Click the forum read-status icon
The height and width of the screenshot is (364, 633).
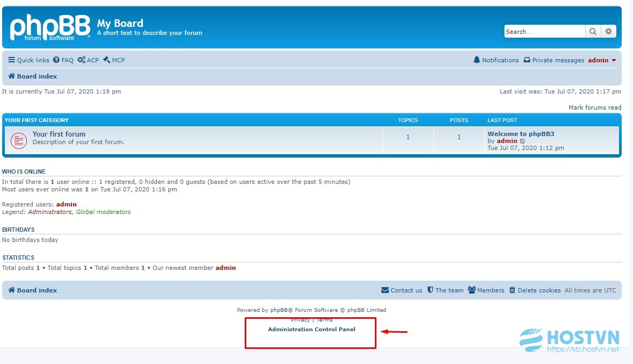(19, 140)
